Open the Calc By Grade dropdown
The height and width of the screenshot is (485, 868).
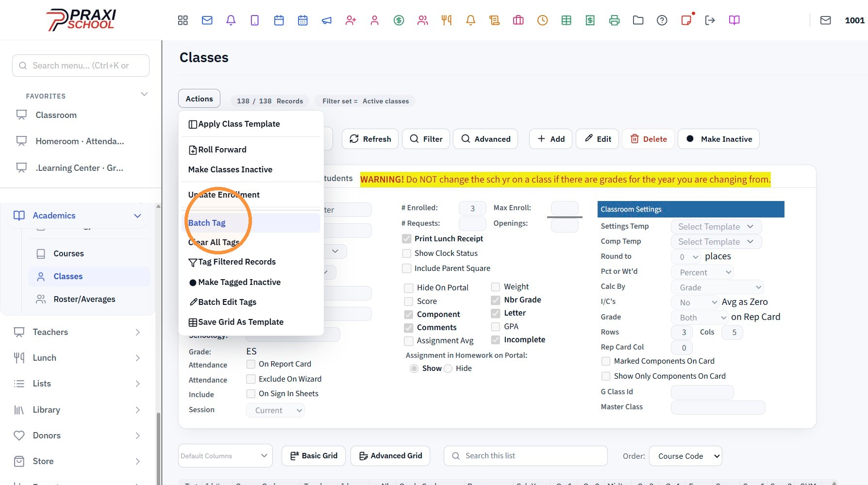click(x=718, y=287)
